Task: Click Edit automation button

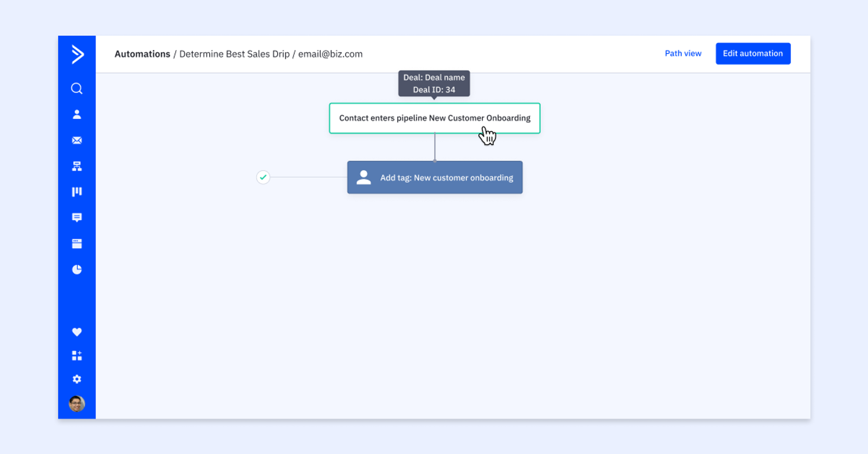Action: (x=752, y=54)
